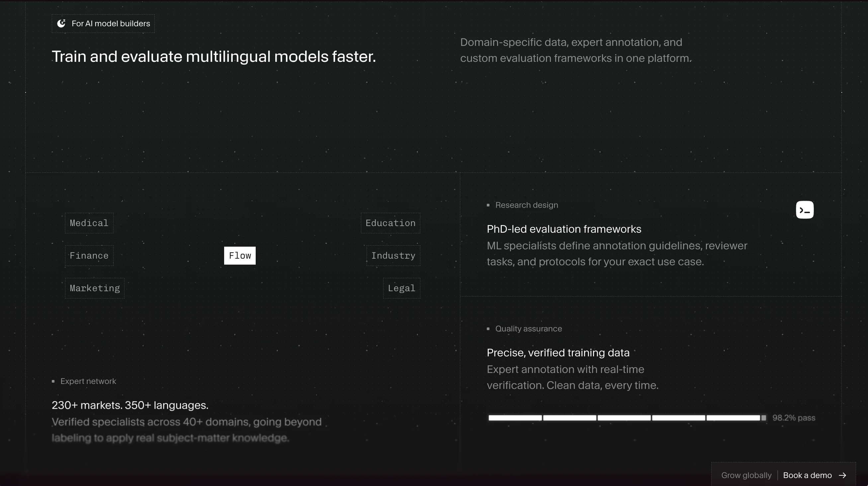Image resolution: width=868 pixels, height=486 pixels.
Task: Click the bullet square before Research design
Action: 488,205
